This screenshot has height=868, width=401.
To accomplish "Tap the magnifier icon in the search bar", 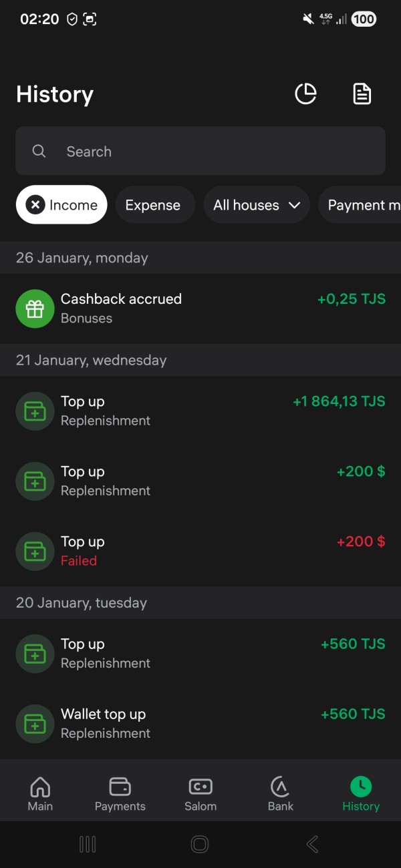I will (39, 152).
